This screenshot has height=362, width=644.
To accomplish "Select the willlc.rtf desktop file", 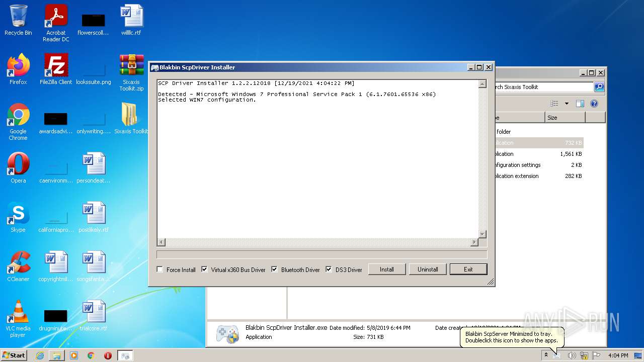I will (x=131, y=20).
